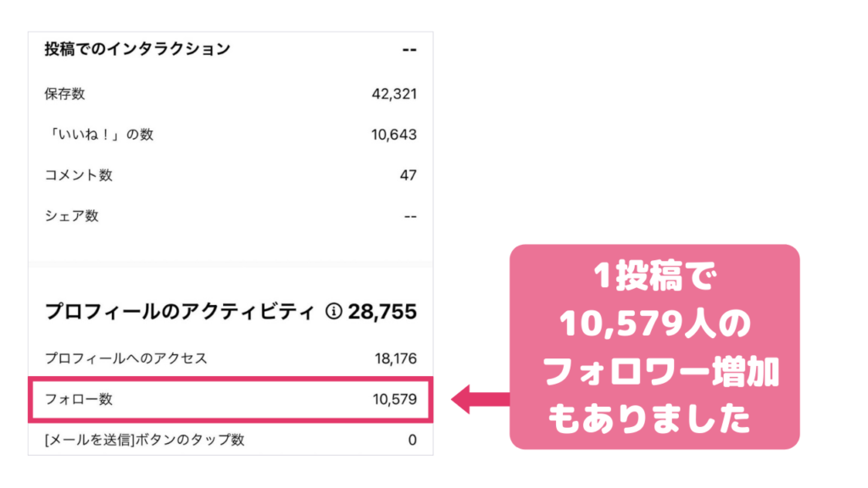Click the 42,321 saves value
This screenshot has width=868, height=488.
pos(394,94)
